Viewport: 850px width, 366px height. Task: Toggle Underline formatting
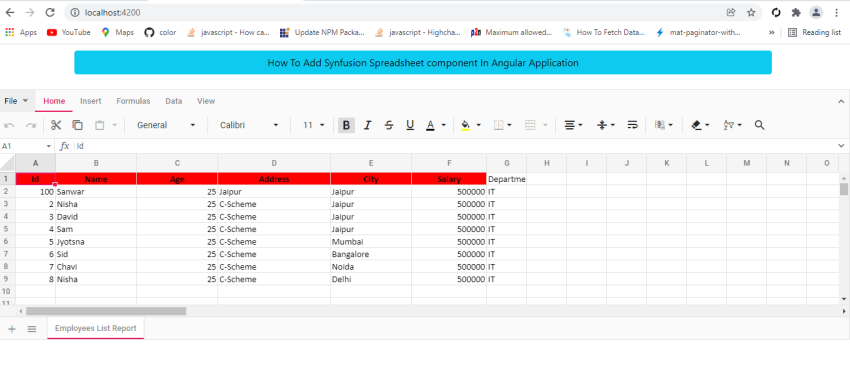pos(410,125)
